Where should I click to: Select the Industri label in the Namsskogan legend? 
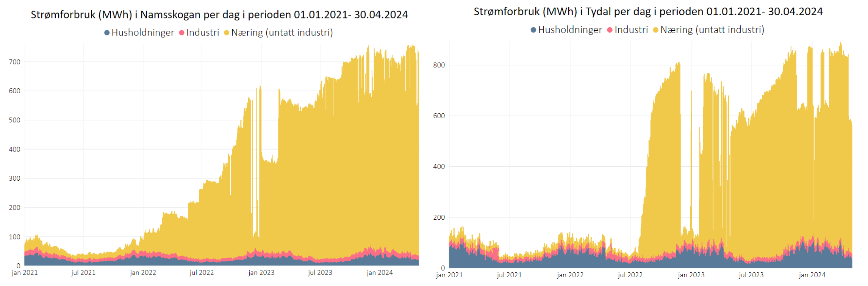(x=203, y=33)
